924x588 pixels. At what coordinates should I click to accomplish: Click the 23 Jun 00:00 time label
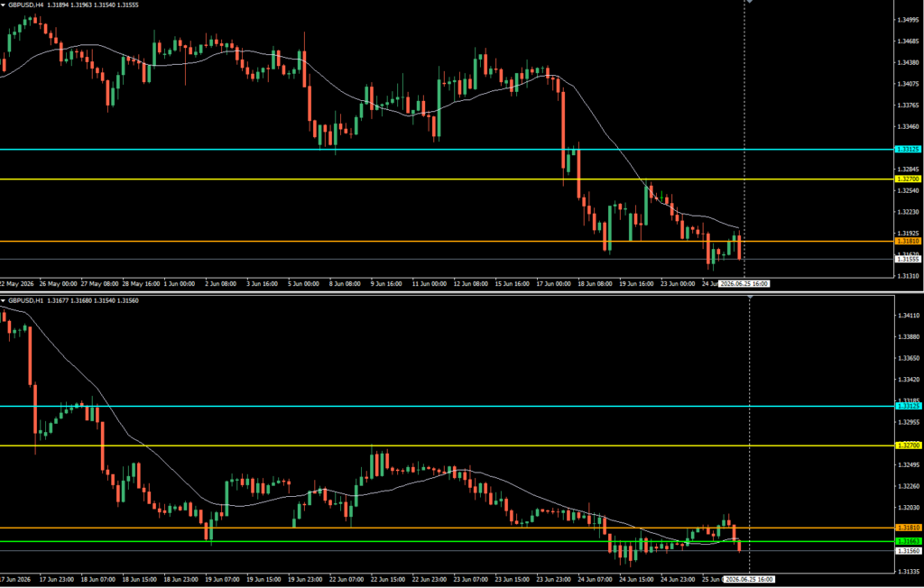click(x=679, y=284)
